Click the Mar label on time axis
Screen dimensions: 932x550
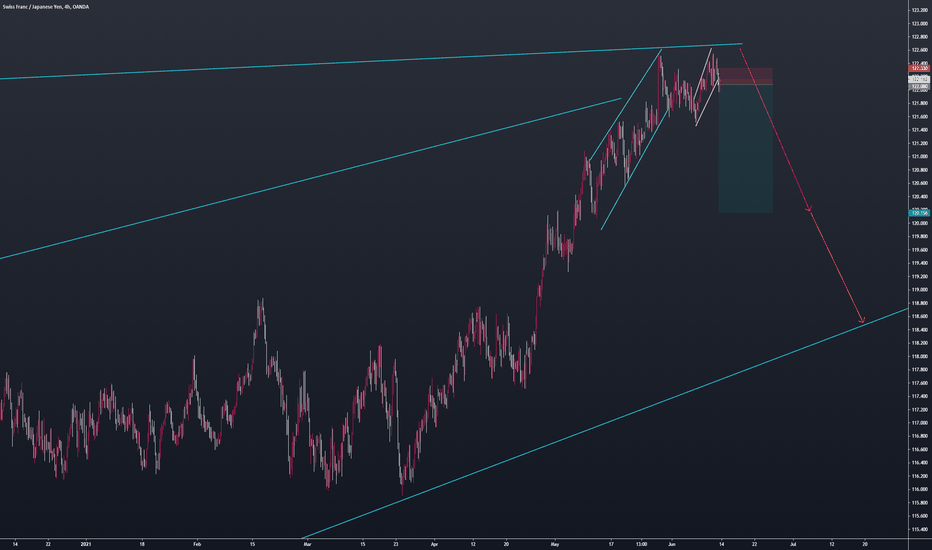(307, 543)
